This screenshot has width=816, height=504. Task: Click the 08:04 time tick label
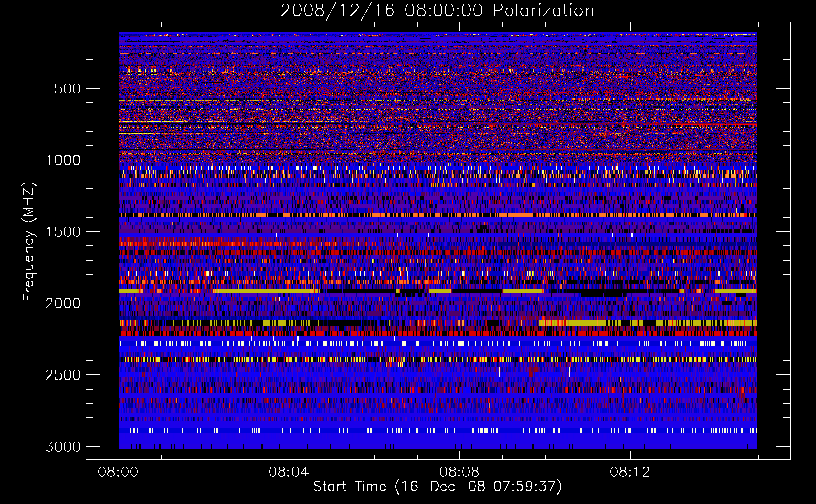[x=288, y=472]
